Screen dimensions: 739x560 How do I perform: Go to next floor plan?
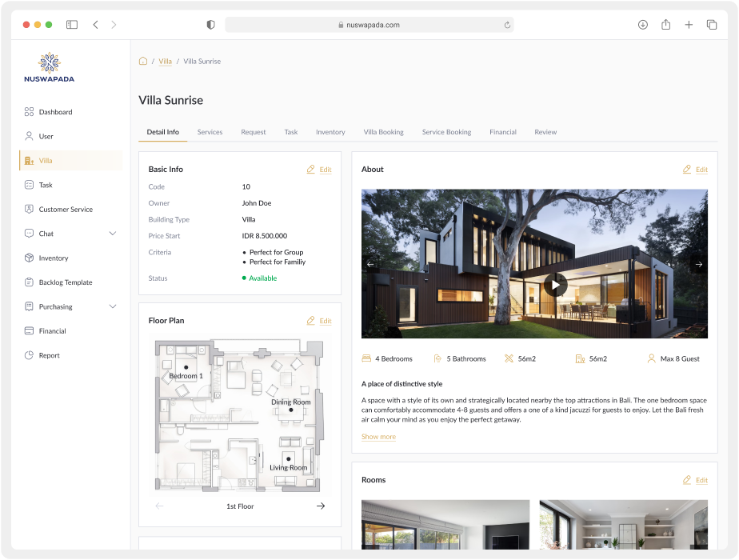(x=321, y=506)
